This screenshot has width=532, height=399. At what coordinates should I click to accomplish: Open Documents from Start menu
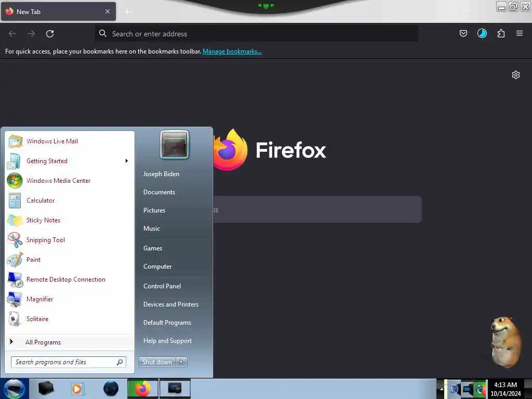(x=159, y=192)
